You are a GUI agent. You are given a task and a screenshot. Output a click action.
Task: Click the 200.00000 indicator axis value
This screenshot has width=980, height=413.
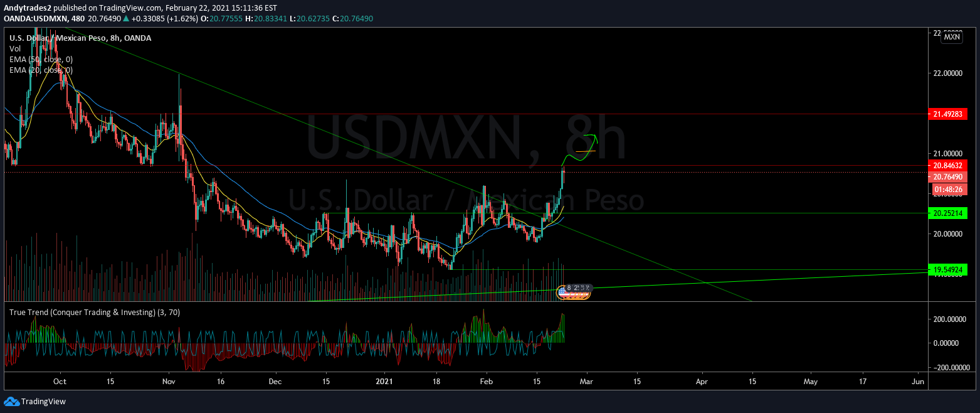[x=949, y=319]
